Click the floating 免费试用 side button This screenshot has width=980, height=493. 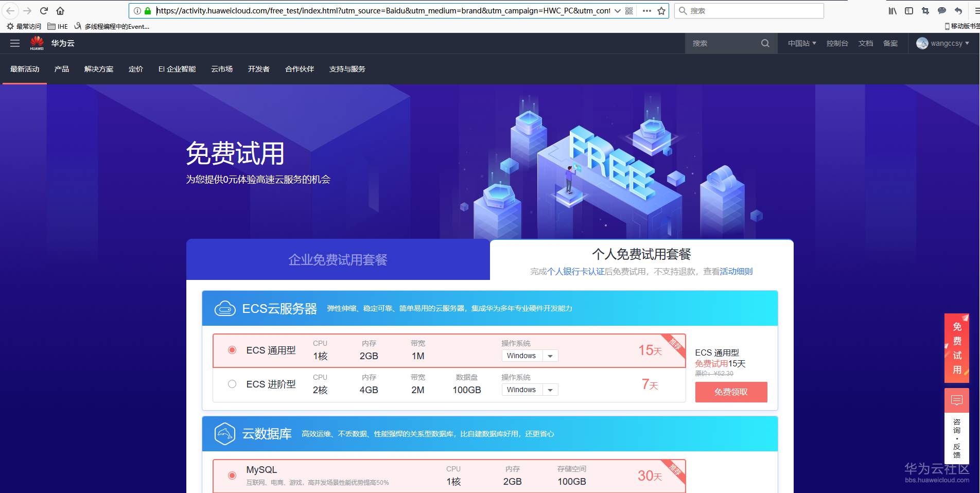click(x=957, y=348)
